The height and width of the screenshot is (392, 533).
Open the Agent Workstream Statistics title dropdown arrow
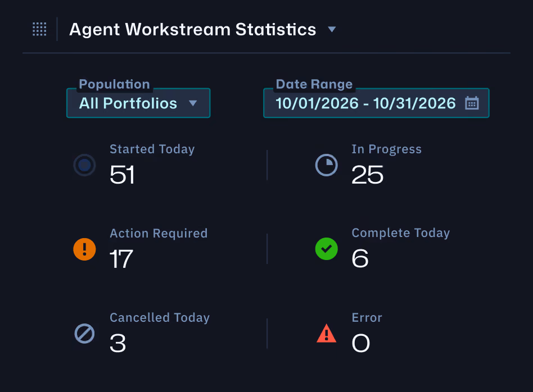(x=332, y=29)
